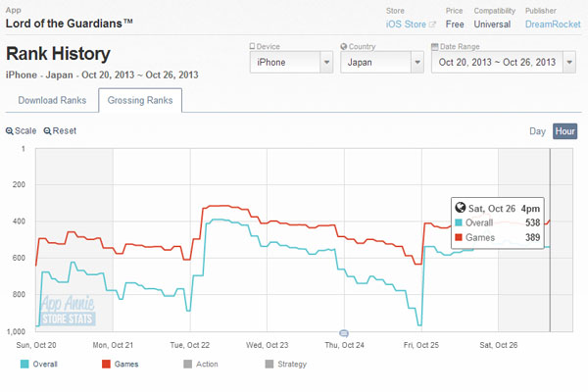The height and width of the screenshot is (392, 588).
Task: Select the Hour granularity button
Action: [x=564, y=131]
